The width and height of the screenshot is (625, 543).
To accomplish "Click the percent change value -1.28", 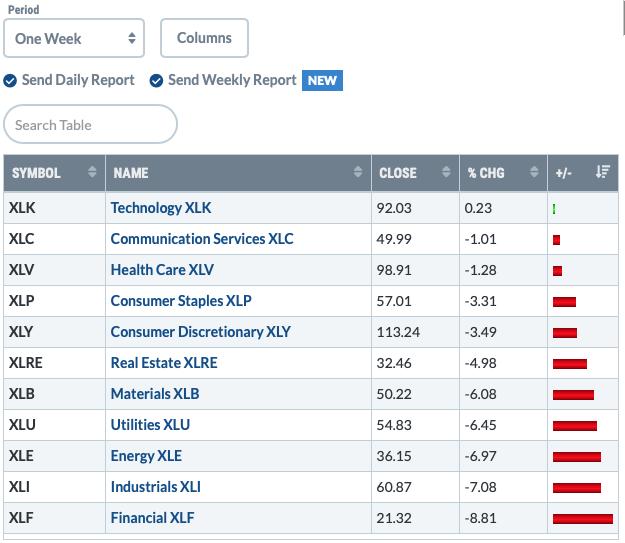I will 480,270.
